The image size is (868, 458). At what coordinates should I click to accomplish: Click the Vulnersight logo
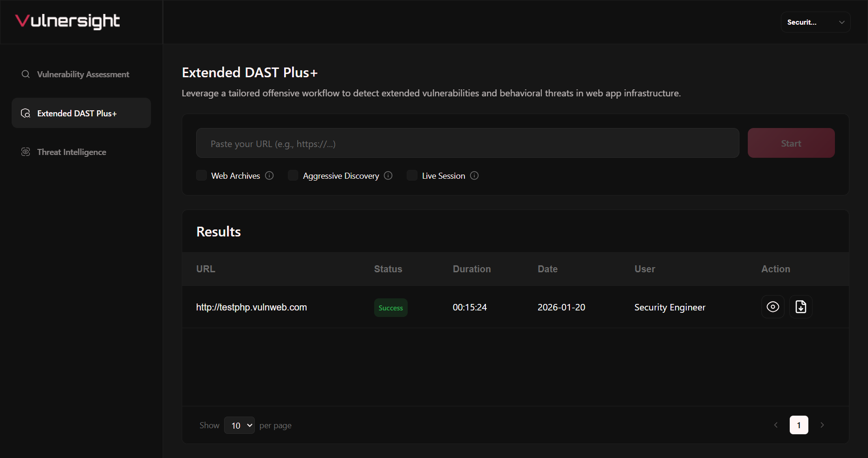pos(68,21)
